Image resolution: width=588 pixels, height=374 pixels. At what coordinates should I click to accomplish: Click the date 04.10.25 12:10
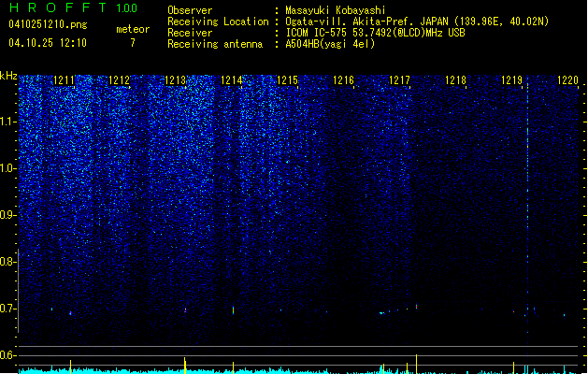[48, 43]
